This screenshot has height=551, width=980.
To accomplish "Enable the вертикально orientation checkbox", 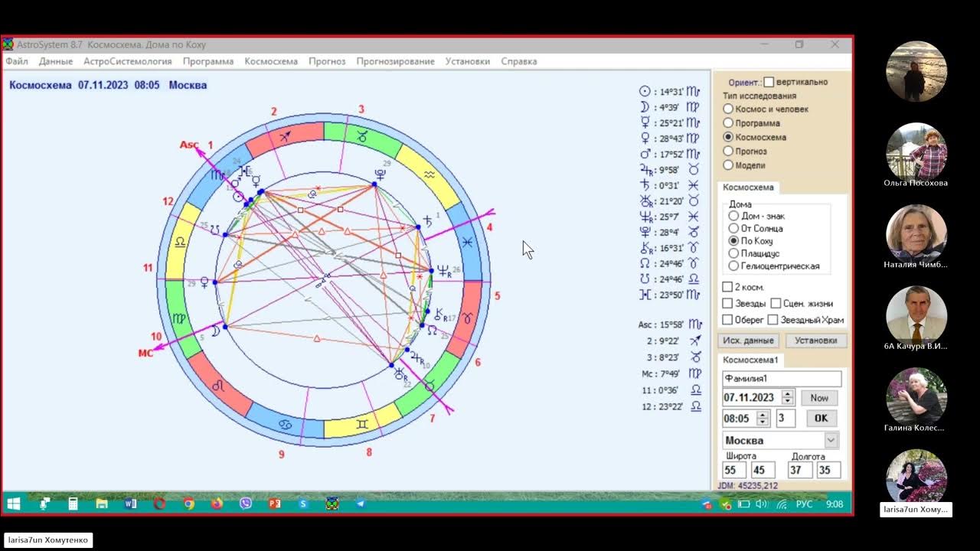I will pos(769,82).
